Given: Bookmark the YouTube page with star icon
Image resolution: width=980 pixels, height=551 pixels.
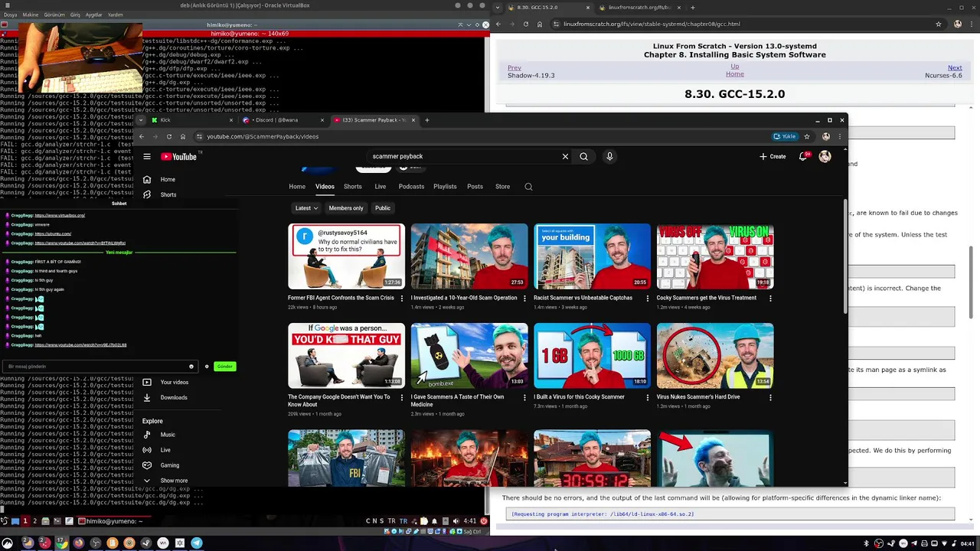Looking at the screenshot, I should (807, 136).
